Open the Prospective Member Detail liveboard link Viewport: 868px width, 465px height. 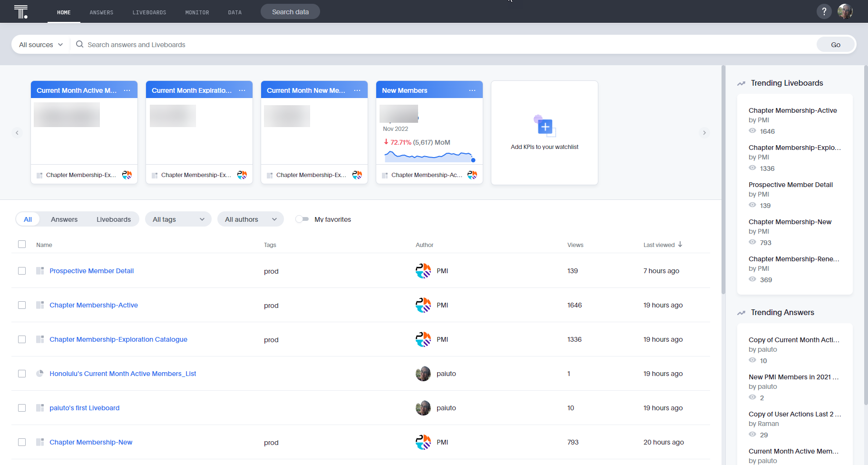click(x=92, y=271)
